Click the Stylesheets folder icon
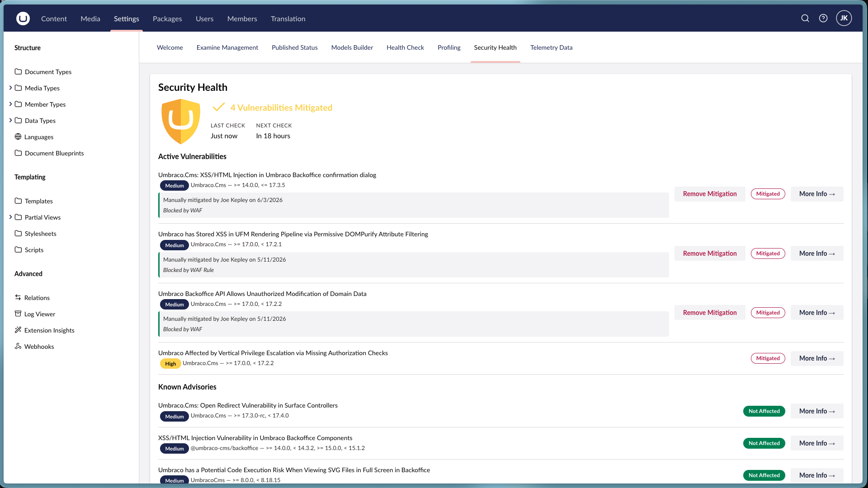Screen dimensions: 868x488 pos(18,234)
